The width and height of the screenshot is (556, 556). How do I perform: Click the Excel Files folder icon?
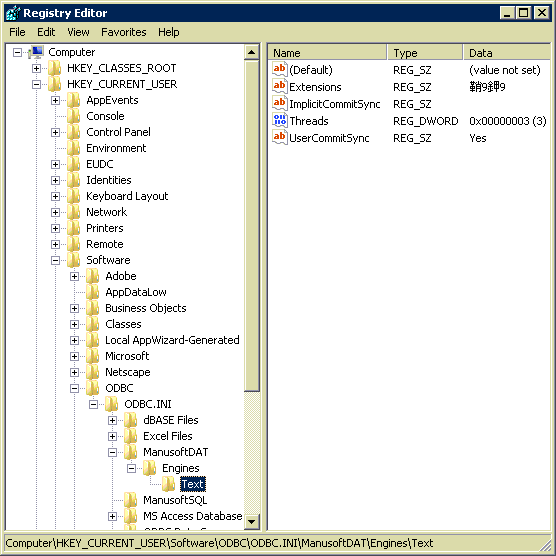(131, 436)
